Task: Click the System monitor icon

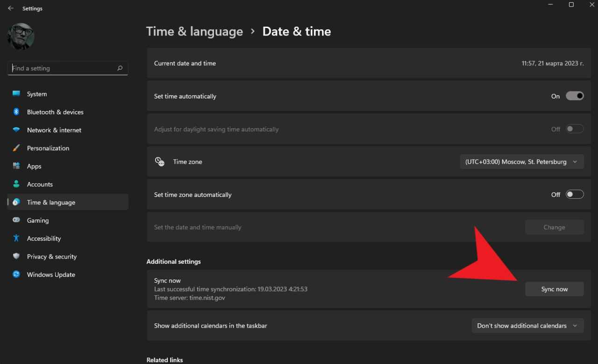Action: pos(16,94)
